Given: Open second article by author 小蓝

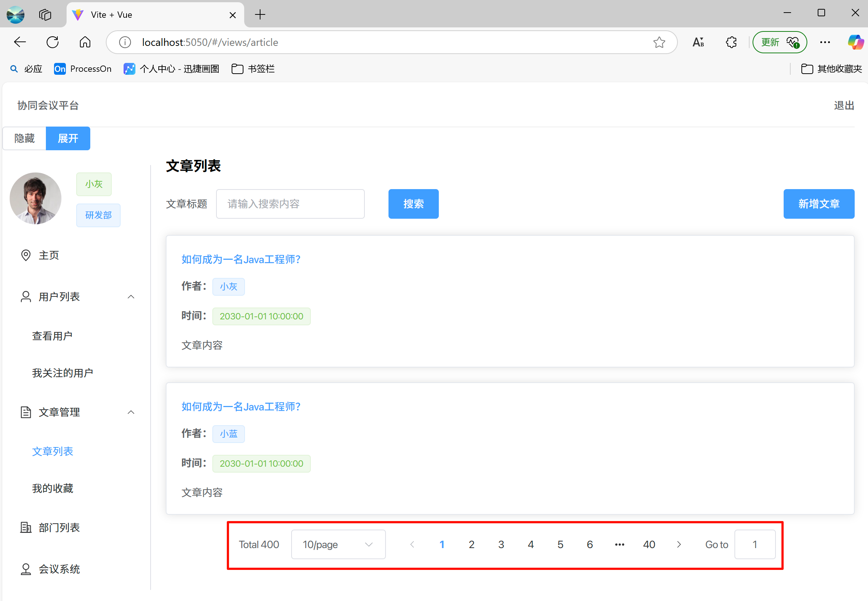Looking at the screenshot, I should [x=241, y=406].
